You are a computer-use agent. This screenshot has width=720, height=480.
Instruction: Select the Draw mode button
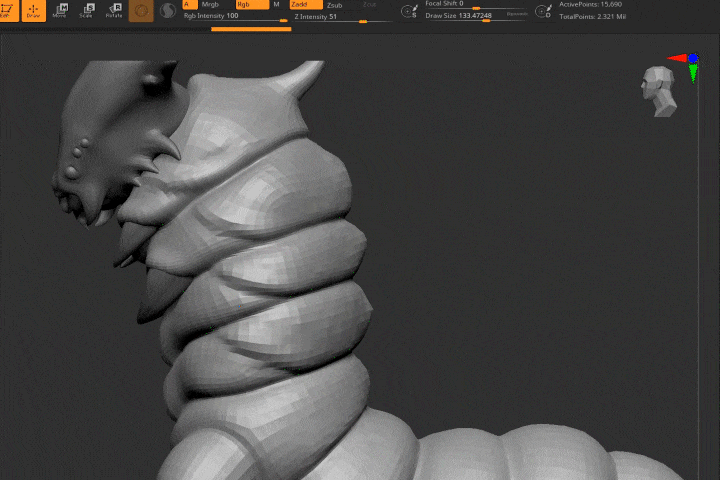[34, 11]
